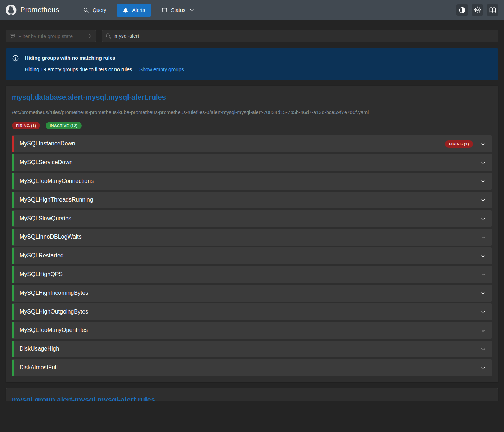Expand MySQLServiceDown via its chevron
This screenshot has width=504, height=432.
[x=483, y=163]
